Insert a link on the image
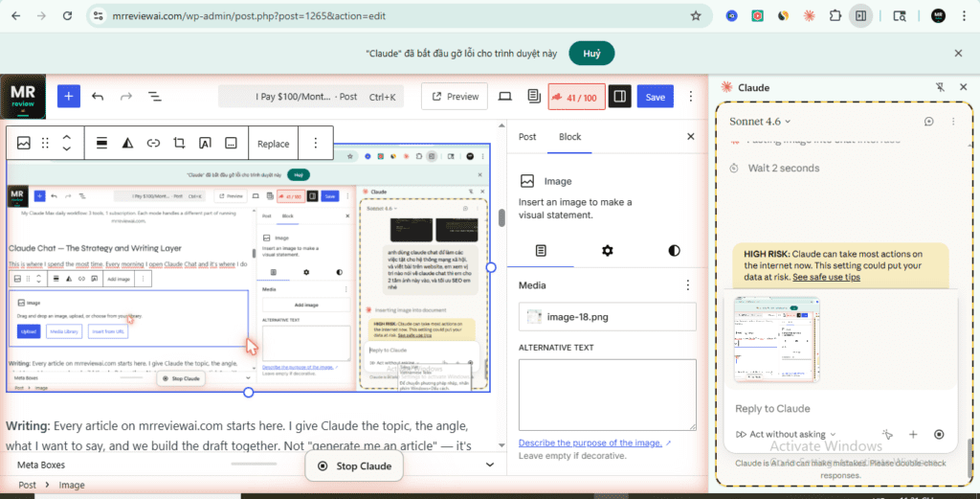Image resolution: width=980 pixels, height=499 pixels. 153,144
